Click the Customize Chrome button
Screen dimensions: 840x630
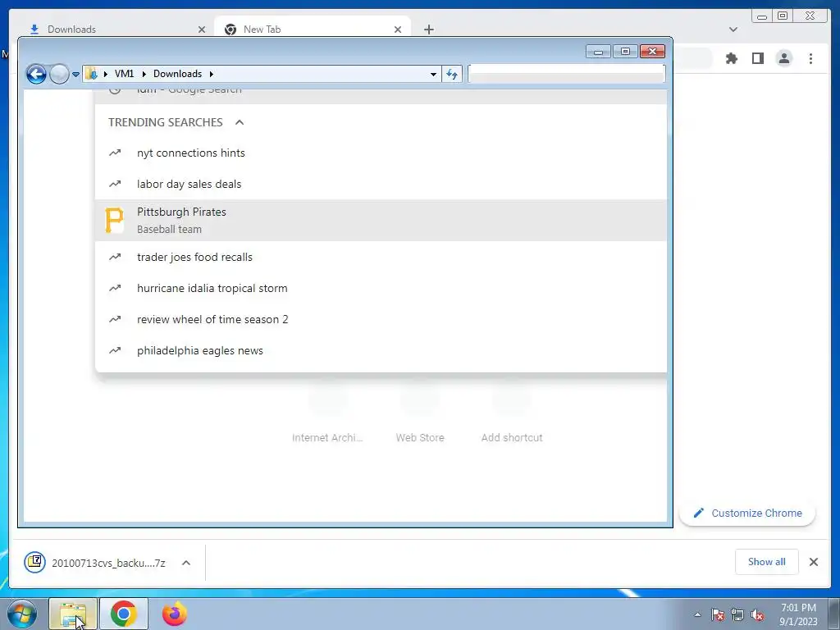click(747, 514)
